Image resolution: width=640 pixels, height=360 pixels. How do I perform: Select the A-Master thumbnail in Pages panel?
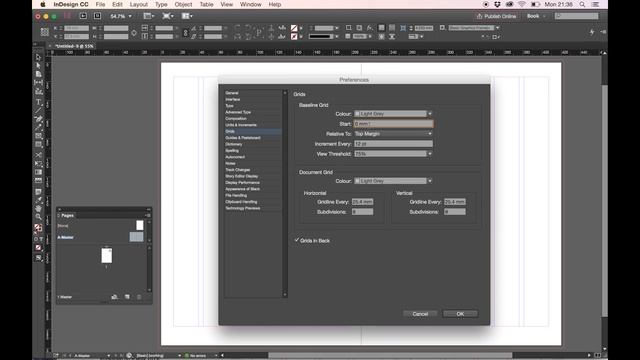point(136,237)
